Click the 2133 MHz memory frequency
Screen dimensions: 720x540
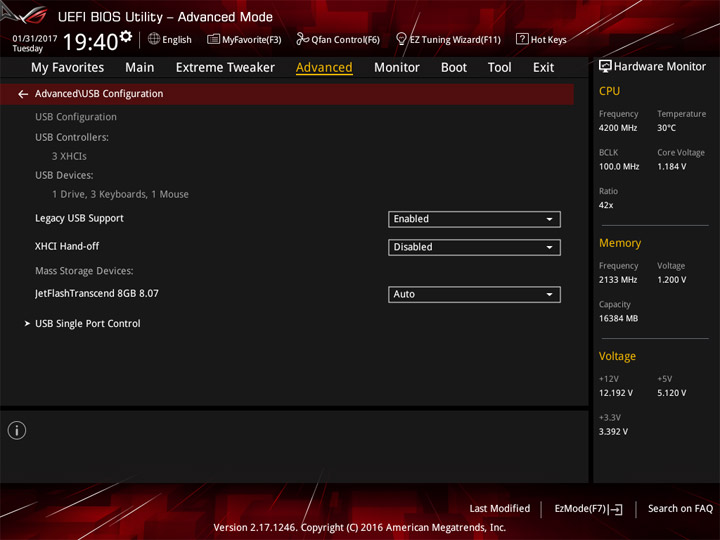(618, 280)
